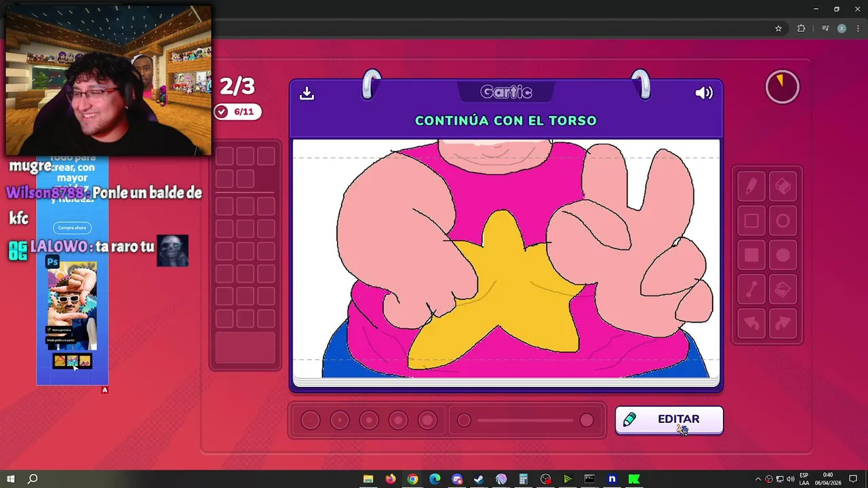
Task: Click the EDITAR button
Action: [669, 420]
